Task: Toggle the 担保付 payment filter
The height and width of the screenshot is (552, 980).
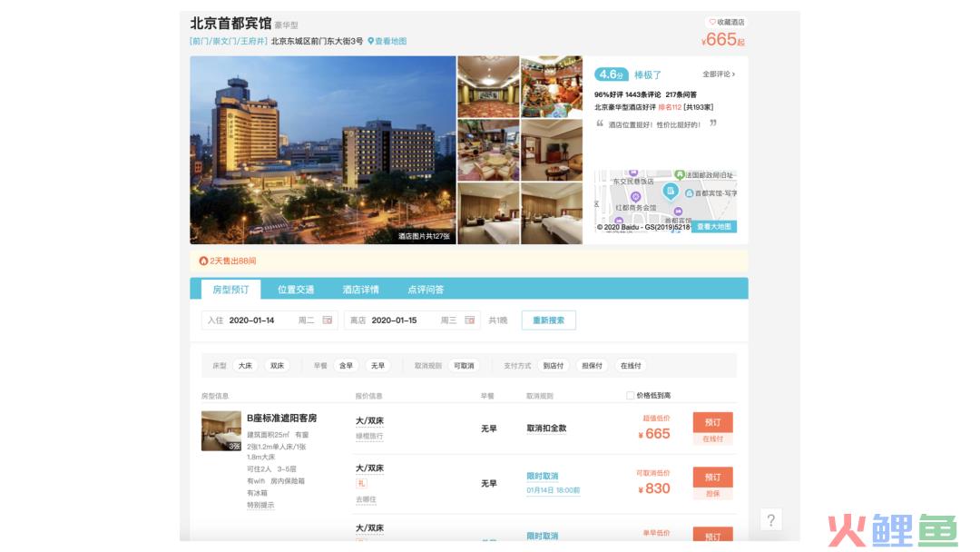Action: click(x=592, y=366)
